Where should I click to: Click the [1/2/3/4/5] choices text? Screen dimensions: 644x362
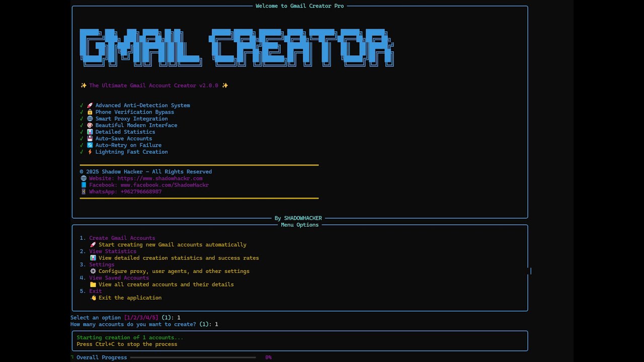pos(141,318)
